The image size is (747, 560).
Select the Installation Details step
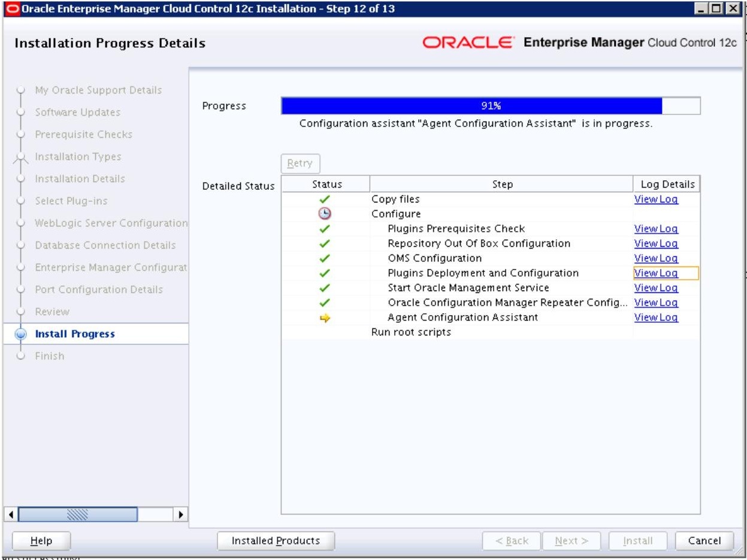pos(80,179)
